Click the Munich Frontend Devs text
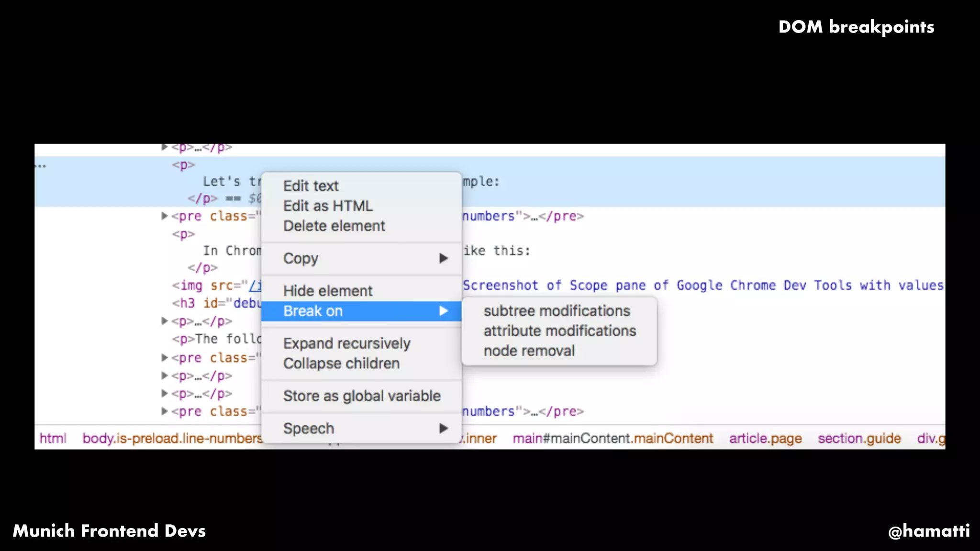 click(109, 531)
